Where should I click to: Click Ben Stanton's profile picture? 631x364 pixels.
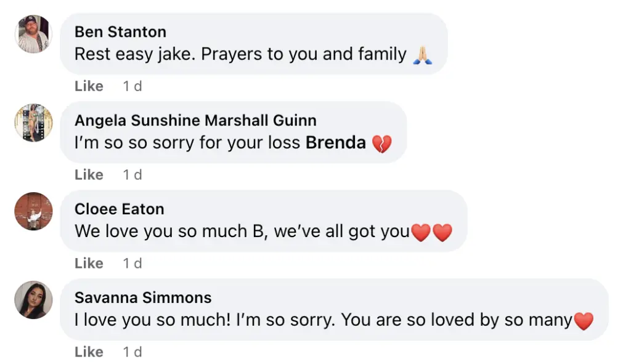click(x=33, y=33)
